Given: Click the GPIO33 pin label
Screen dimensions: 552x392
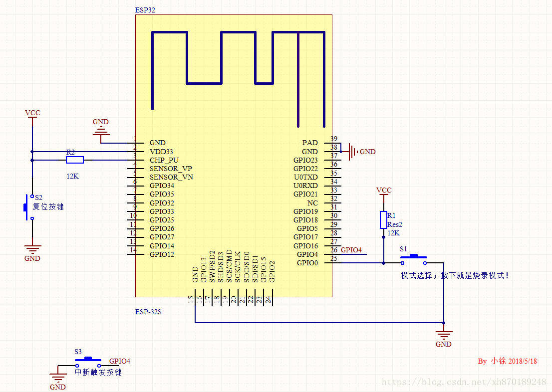Looking at the screenshot, I should [x=162, y=211].
